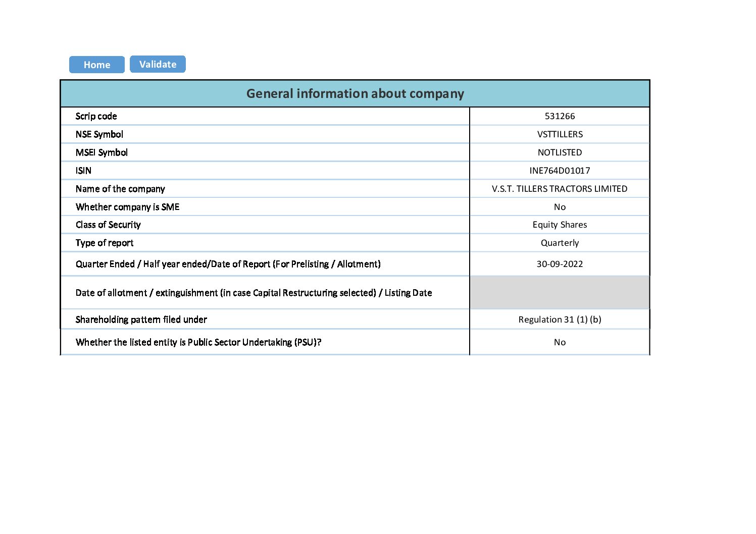Select the MSEI Symbol NOTLISTED cell
Screen dimensions: 756x534
[x=559, y=152]
